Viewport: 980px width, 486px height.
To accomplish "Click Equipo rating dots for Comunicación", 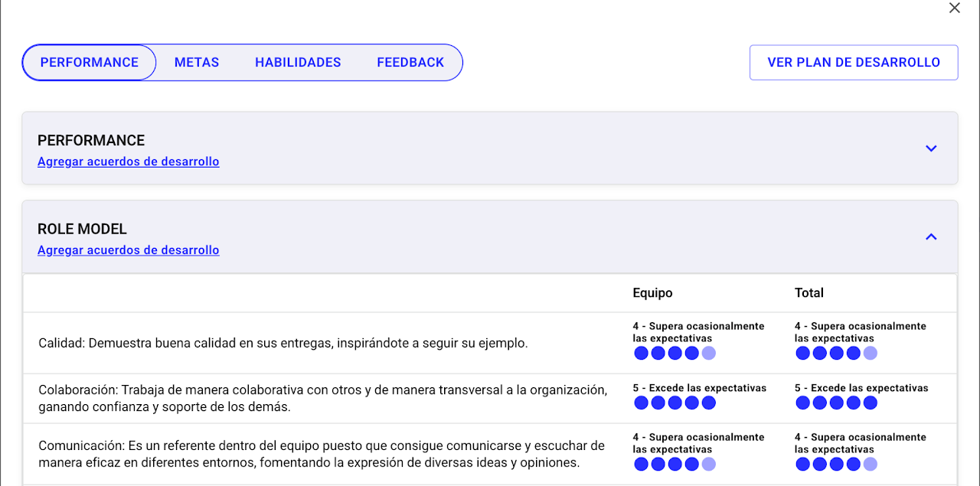I will point(675,464).
